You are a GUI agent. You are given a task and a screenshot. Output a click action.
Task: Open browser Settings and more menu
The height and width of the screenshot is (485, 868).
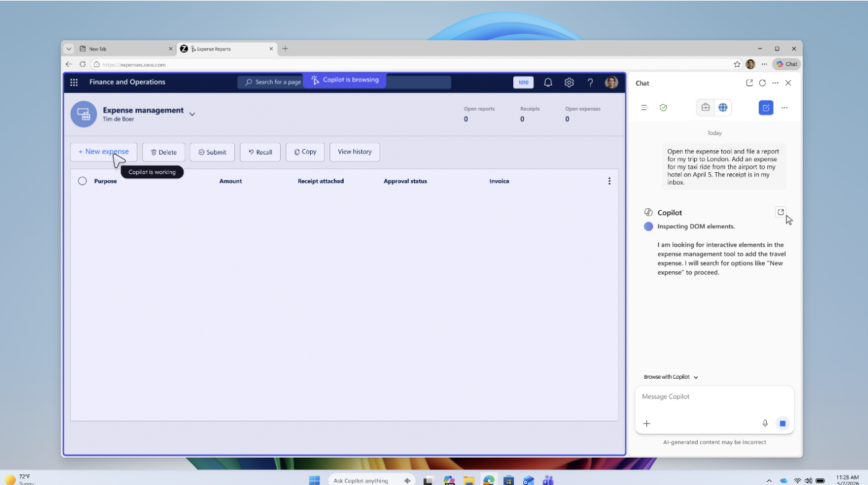click(x=764, y=64)
